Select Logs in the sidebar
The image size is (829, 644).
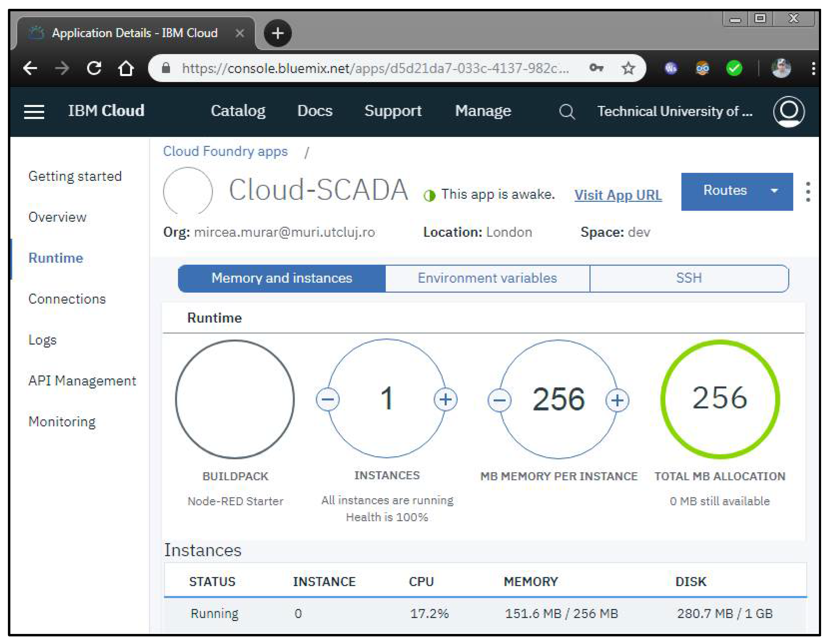43,340
